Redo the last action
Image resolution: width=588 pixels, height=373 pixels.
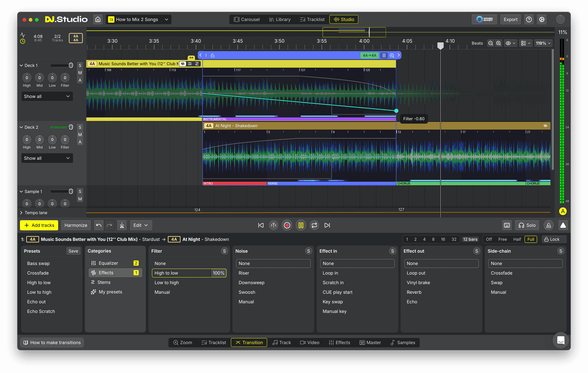(109, 225)
